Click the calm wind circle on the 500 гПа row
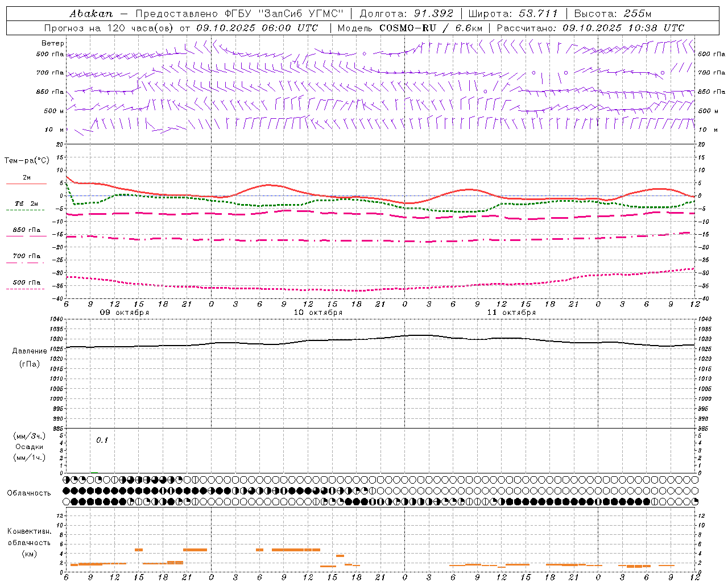Screen dimensions: 728x582 364,53
